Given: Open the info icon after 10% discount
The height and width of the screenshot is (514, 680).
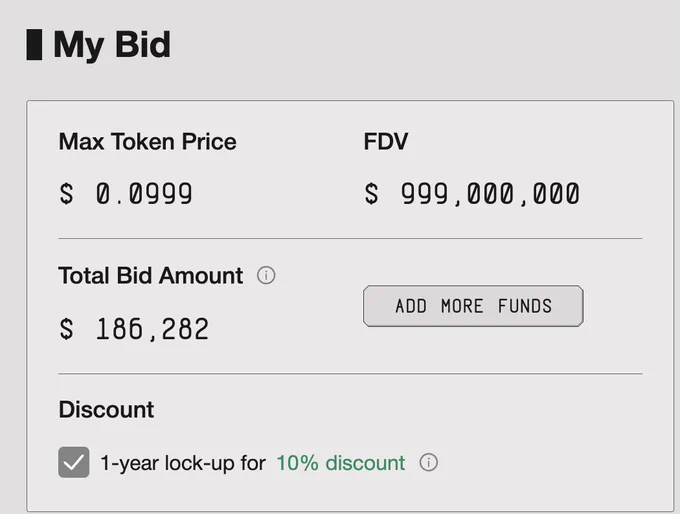Looking at the screenshot, I should [428, 462].
